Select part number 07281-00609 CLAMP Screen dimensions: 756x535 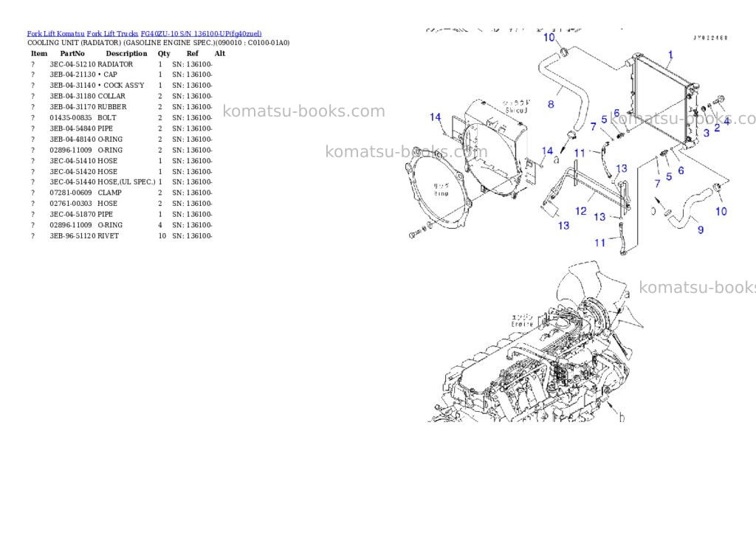click(86, 193)
